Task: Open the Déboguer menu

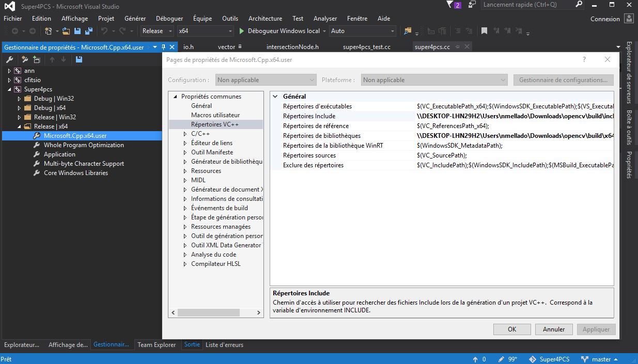Action: coord(169,19)
